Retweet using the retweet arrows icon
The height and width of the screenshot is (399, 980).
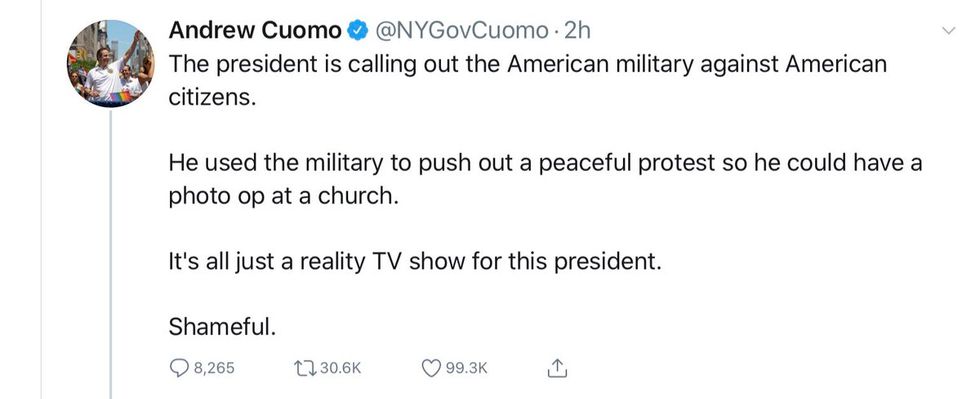click(306, 368)
